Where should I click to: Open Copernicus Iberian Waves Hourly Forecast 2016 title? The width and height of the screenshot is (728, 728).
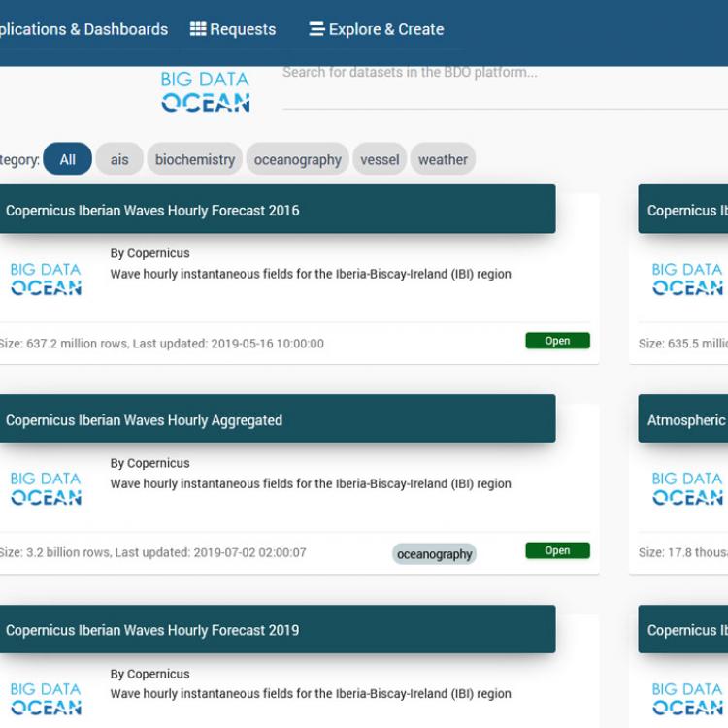(x=152, y=211)
